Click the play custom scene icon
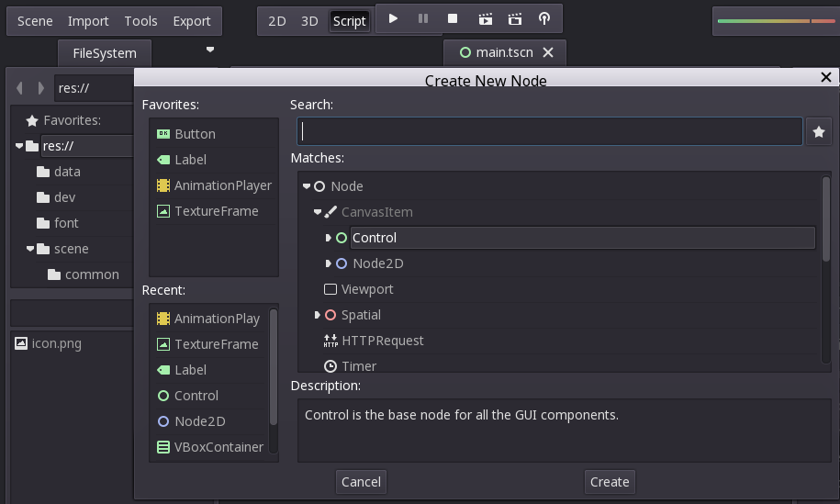 (x=515, y=19)
